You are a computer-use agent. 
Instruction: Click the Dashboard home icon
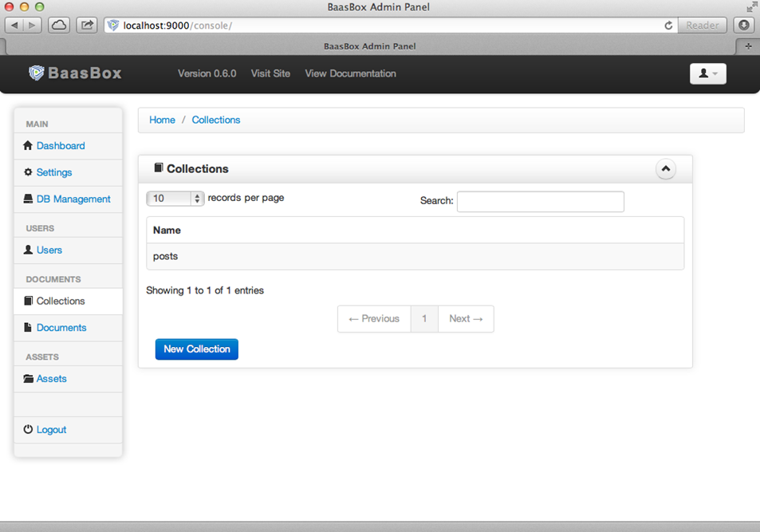28,145
